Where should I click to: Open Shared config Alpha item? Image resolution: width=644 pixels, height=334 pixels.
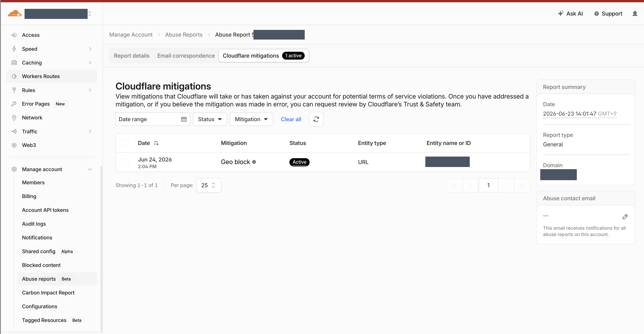(x=49, y=251)
